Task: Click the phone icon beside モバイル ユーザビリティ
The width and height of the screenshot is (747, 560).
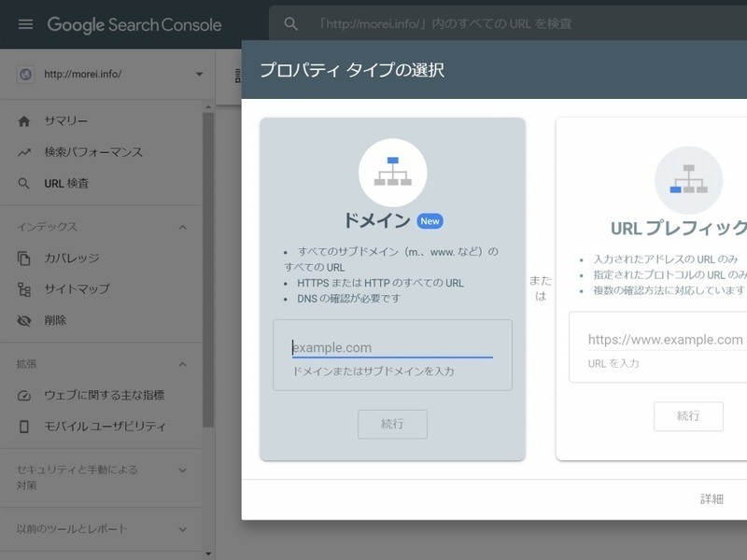Action: click(x=24, y=427)
